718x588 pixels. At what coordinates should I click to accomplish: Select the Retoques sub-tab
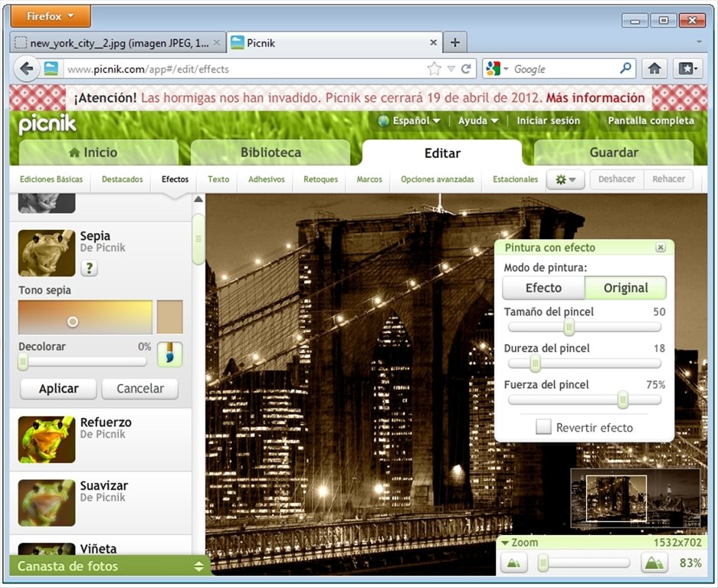320,179
